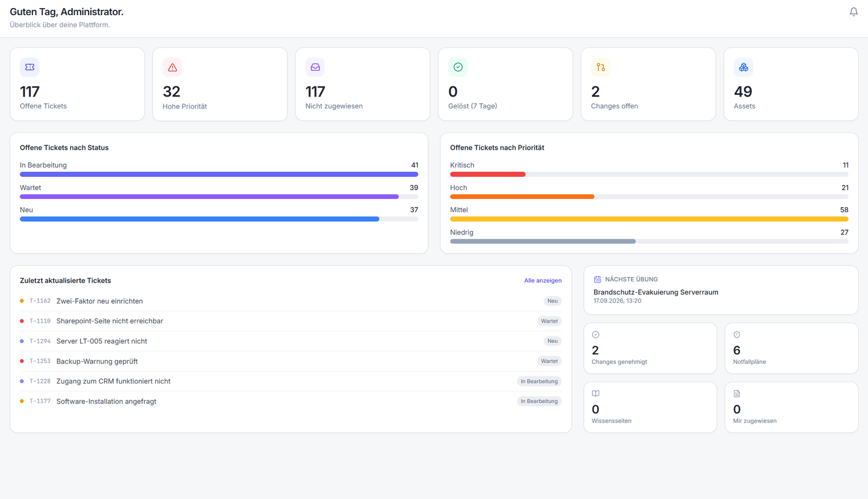Click ticket ID T-1162
868x499 pixels.
[40, 301]
